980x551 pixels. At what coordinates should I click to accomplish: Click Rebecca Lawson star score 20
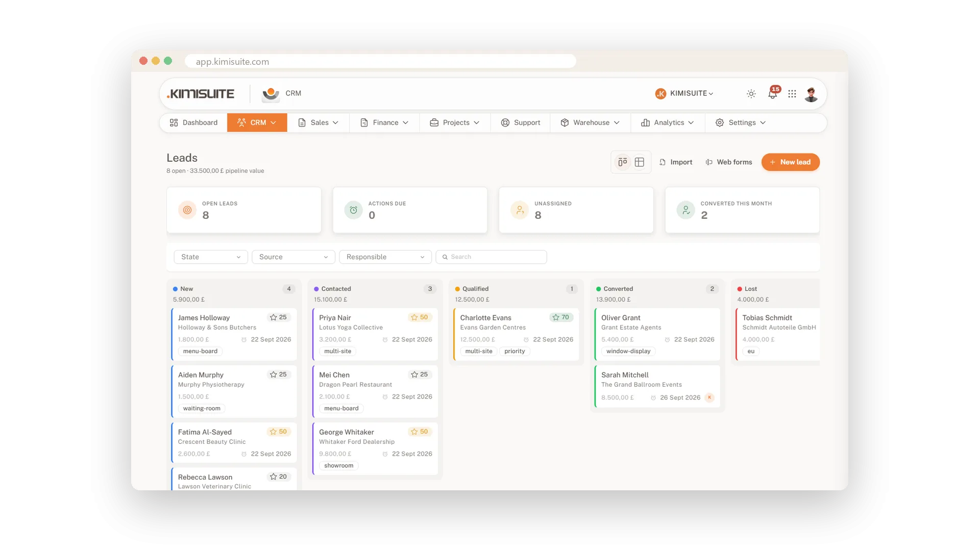tap(278, 477)
